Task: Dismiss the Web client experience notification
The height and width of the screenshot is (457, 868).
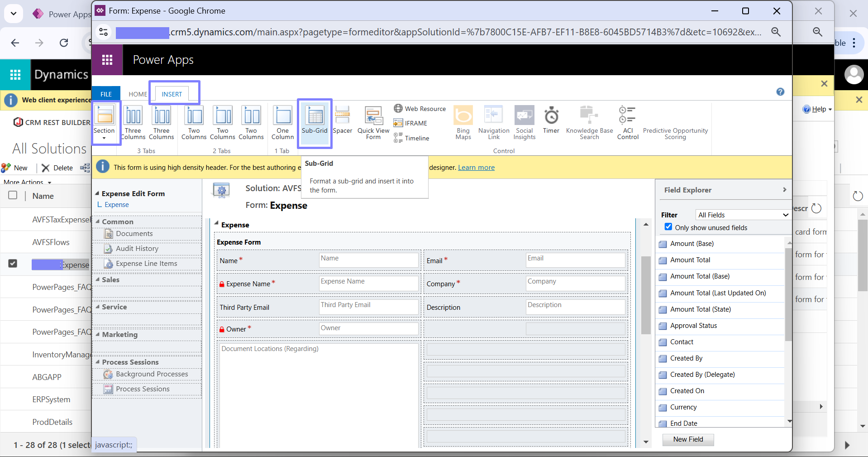Action: point(859,100)
